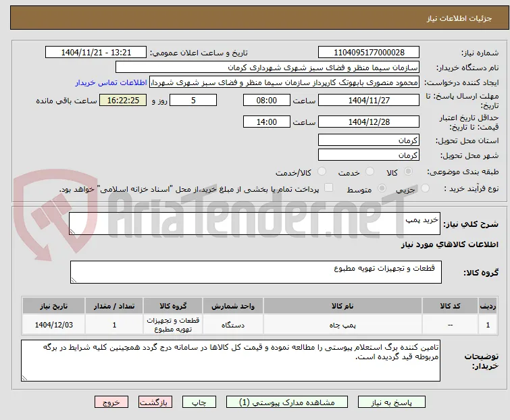Click the گروه کالا column header
This screenshot has height=420, width=510.
(x=173, y=306)
